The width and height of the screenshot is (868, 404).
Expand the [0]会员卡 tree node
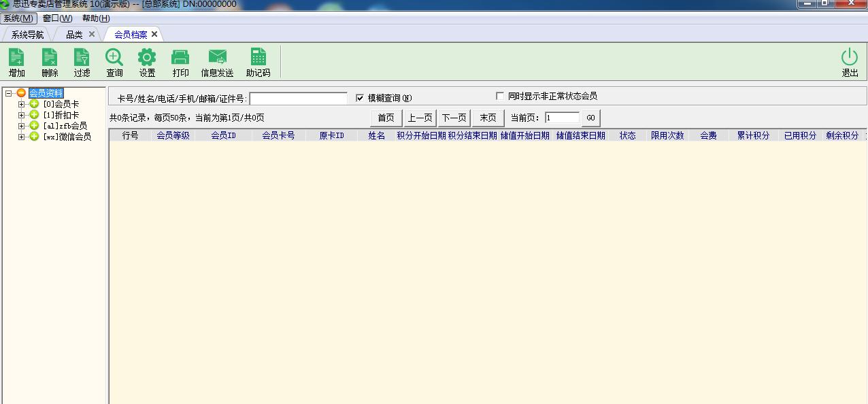pos(21,103)
